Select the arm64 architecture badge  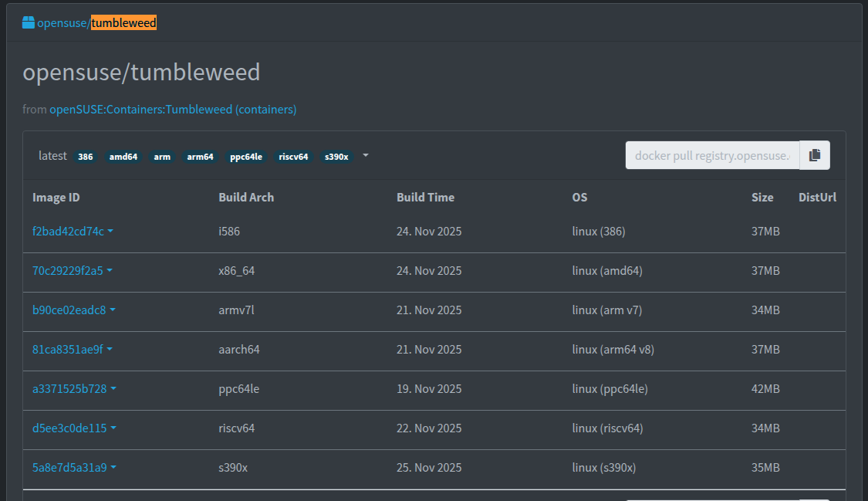pos(200,157)
